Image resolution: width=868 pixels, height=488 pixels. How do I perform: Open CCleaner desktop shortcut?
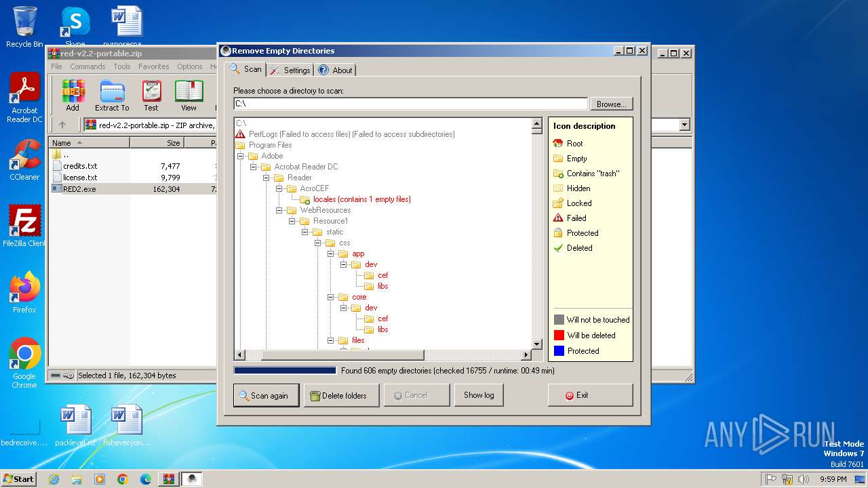click(24, 160)
